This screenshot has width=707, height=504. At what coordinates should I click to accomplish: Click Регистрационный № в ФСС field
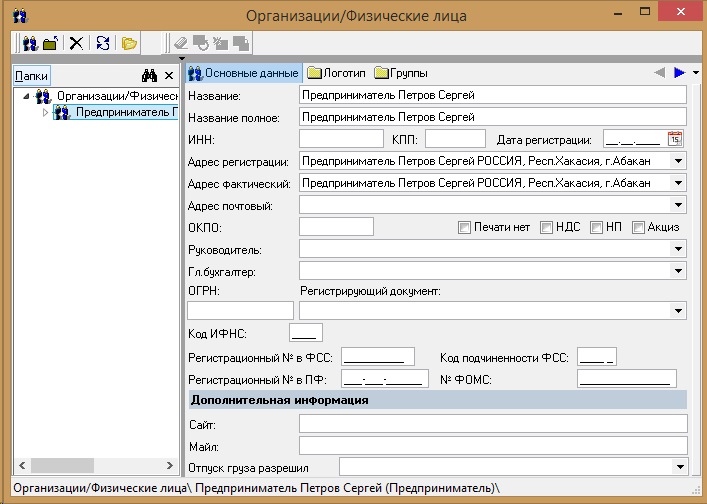tap(378, 357)
